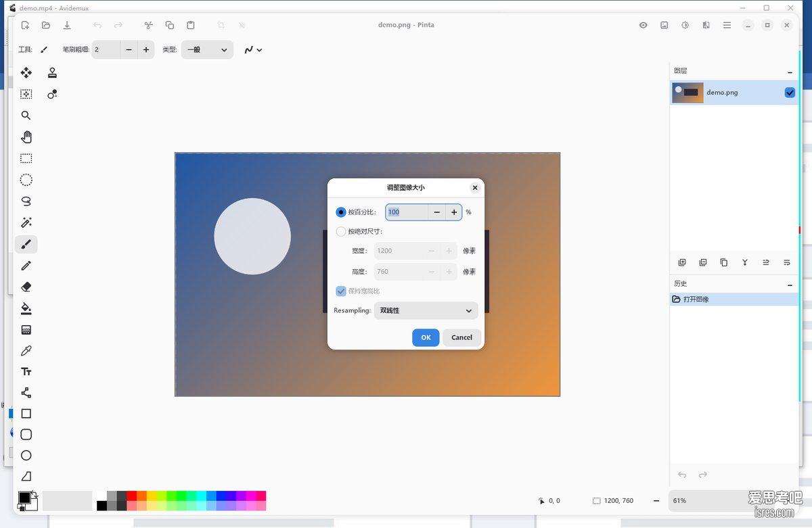Select the Text tool
812x528 pixels.
26,372
